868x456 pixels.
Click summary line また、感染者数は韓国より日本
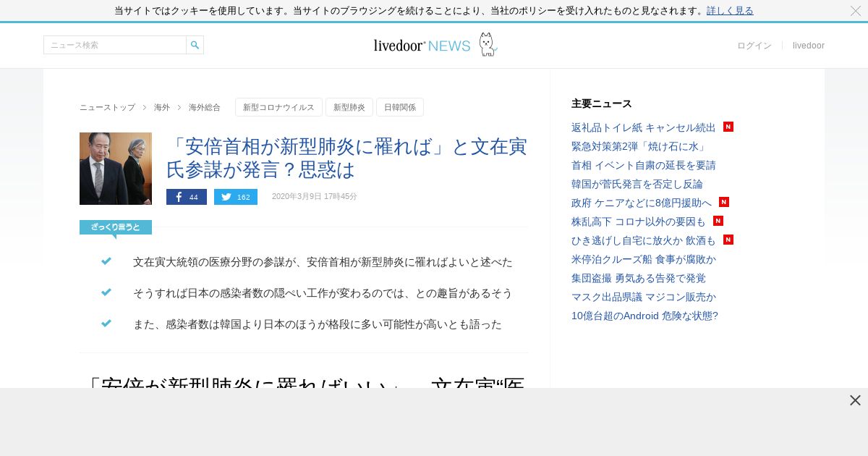(x=318, y=324)
